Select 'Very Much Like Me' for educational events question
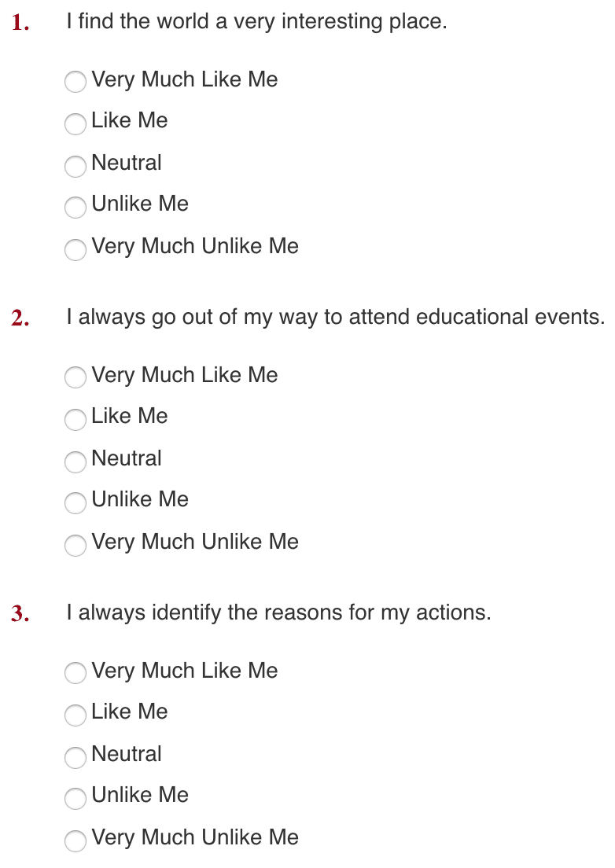The image size is (615, 868). click(x=75, y=377)
